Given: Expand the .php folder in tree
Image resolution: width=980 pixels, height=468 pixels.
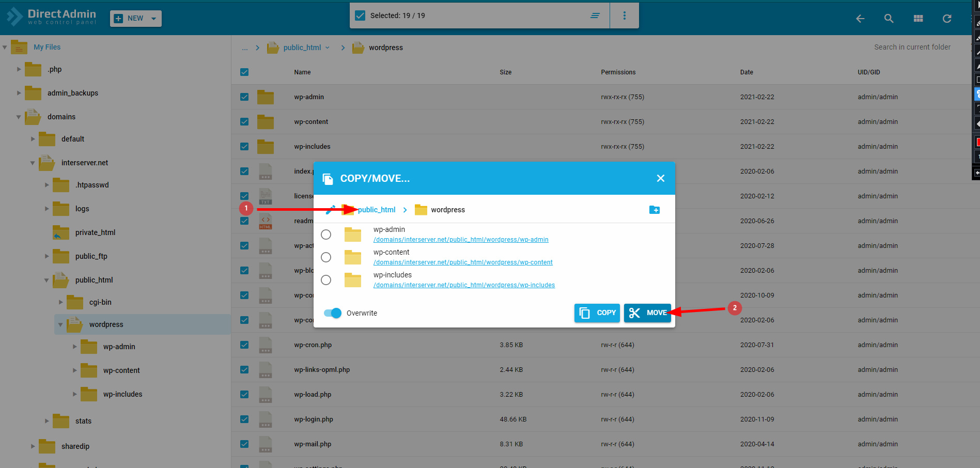Looking at the screenshot, I should coord(19,69).
